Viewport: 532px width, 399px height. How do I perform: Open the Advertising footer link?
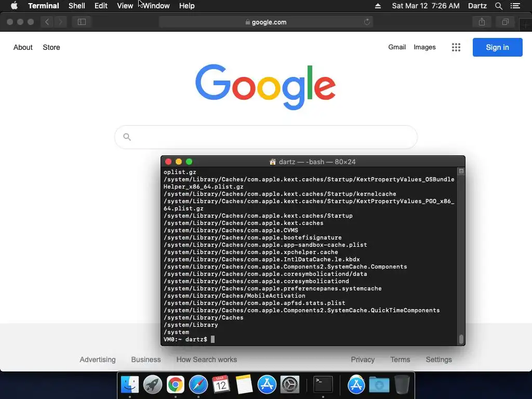tap(98, 360)
